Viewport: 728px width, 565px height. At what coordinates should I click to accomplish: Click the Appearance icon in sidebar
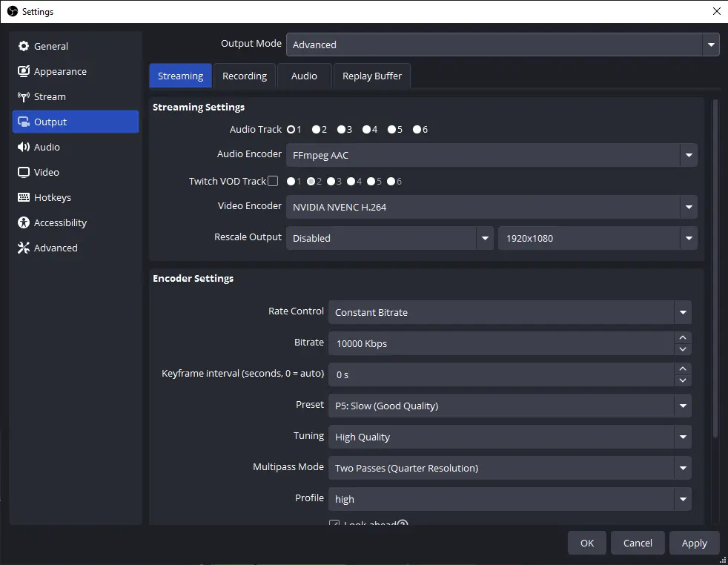coord(24,71)
